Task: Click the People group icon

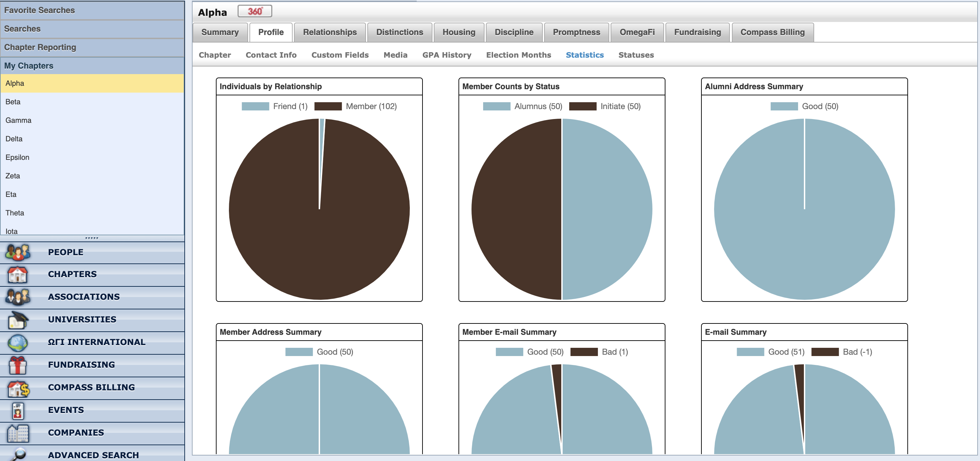Action: point(17,252)
